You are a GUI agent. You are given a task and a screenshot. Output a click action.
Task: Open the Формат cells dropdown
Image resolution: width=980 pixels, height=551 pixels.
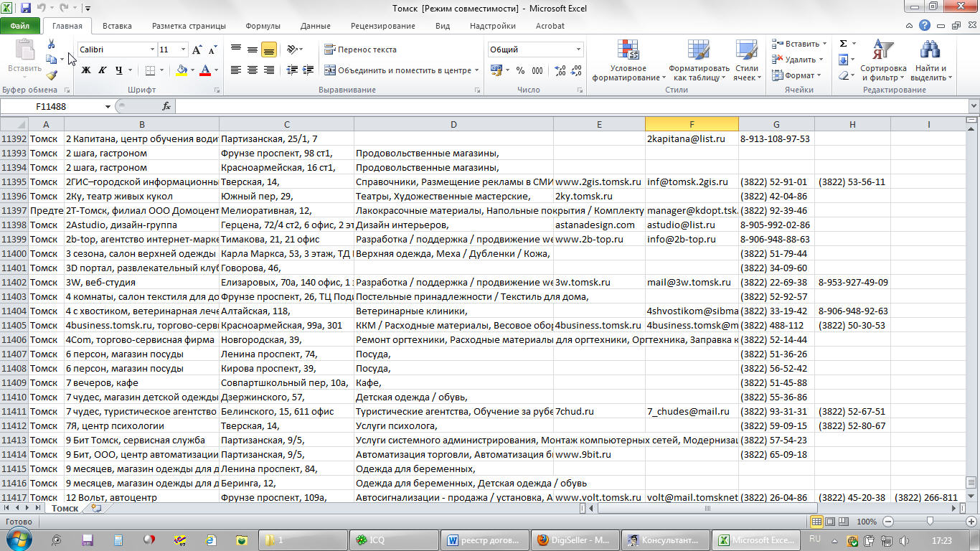click(797, 75)
